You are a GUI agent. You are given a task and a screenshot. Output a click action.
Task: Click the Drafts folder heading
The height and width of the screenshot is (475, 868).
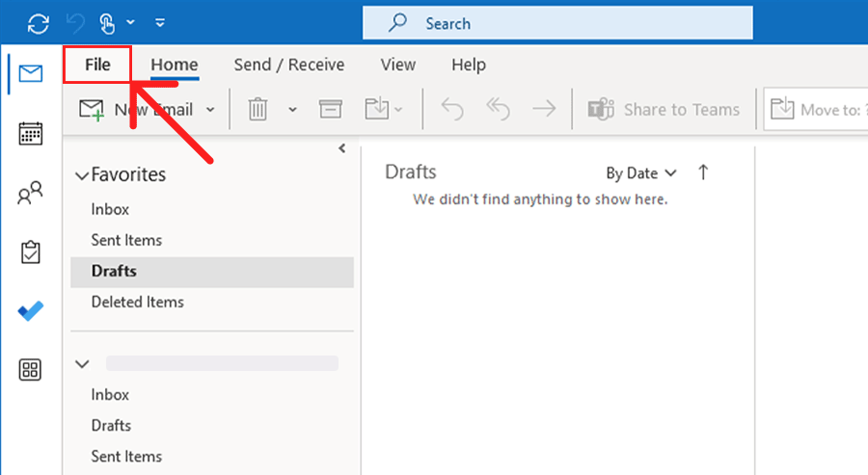click(x=411, y=172)
